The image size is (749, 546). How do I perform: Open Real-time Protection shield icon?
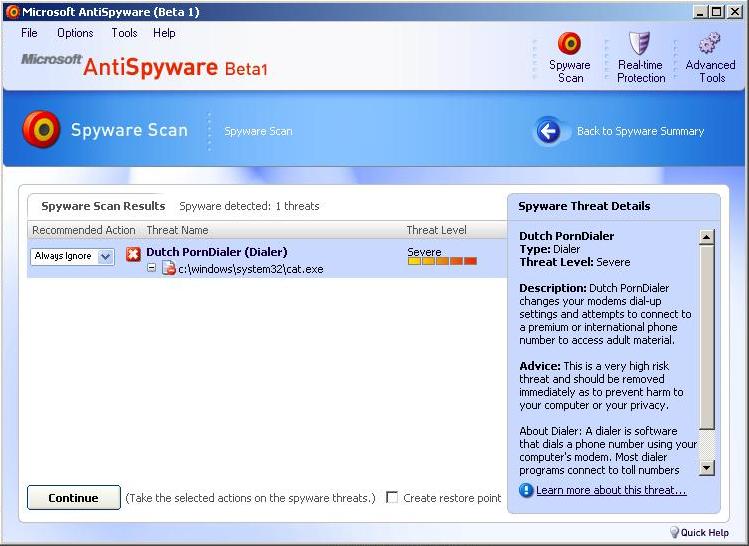(x=639, y=43)
